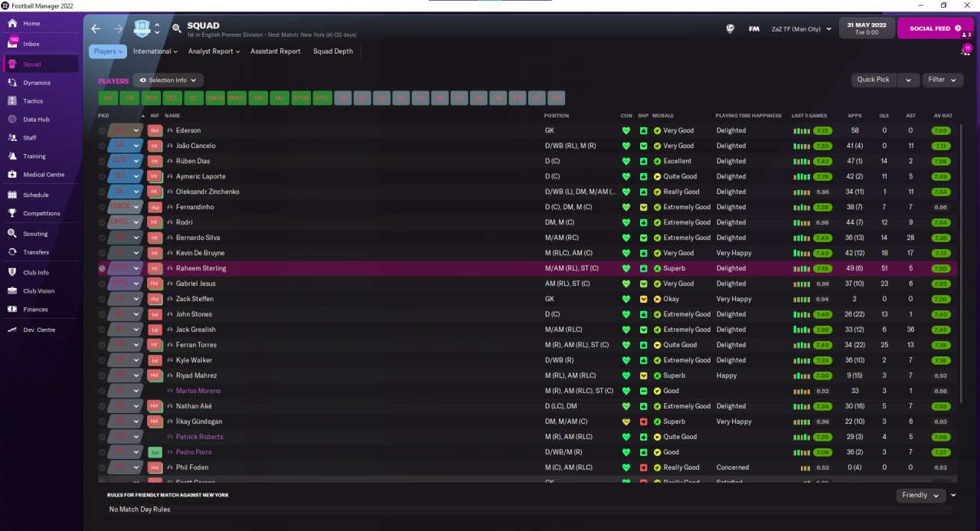Toggle picked checkbox for Fernandinho
The image size is (980, 531).
click(x=103, y=207)
